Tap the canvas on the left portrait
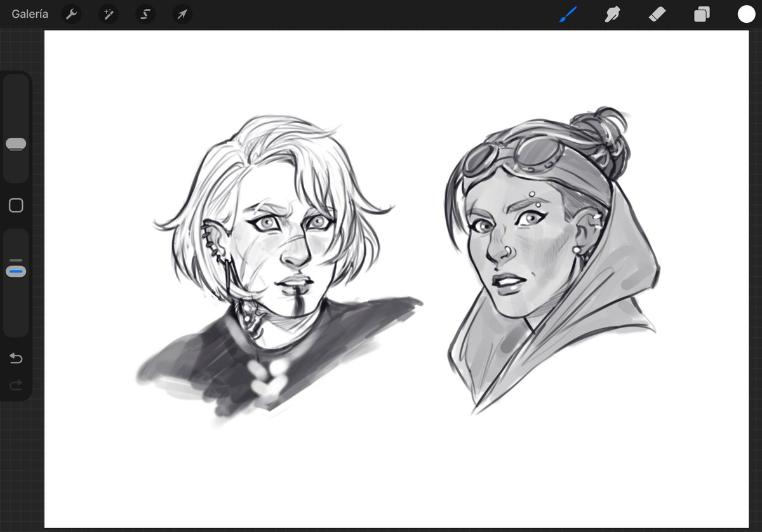Viewport: 762px width, 532px height. pyautogui.click(x=279, y=270)
